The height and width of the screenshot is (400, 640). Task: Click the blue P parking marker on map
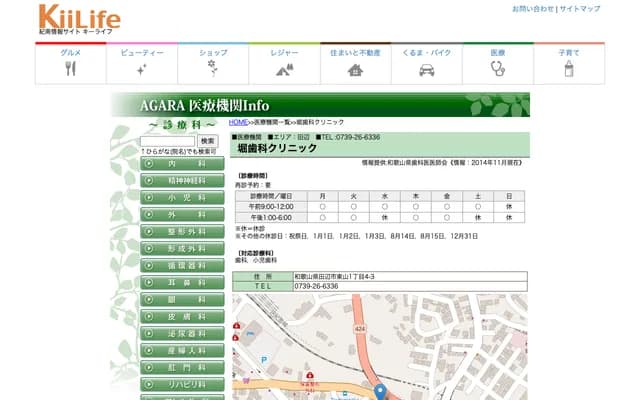(x=264, y=360)
